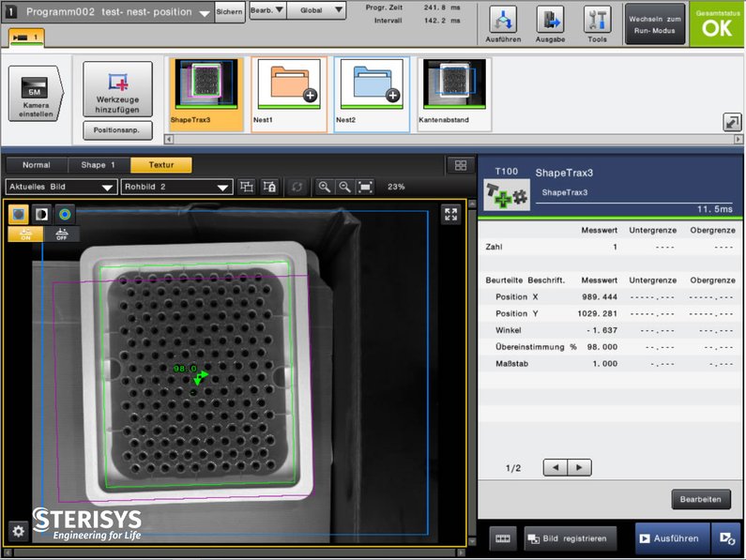746x560 pixels.
Task: Zoom out on the image view
Action: tap(344, 187)
